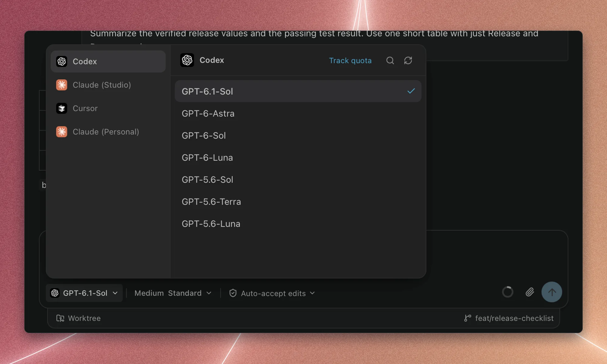Click the circular progress indicator
Screen dimensions: 607x364
point(507,292)
